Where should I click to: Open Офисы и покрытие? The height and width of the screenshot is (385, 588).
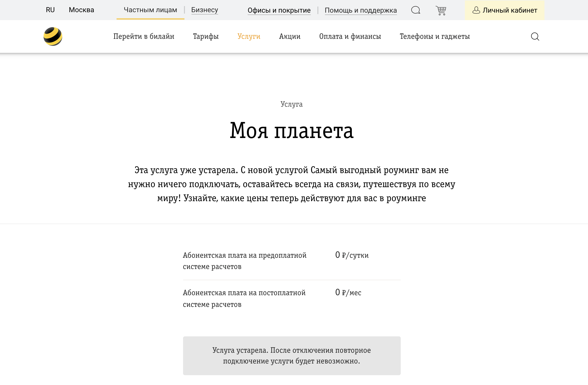tap(279, 10)
